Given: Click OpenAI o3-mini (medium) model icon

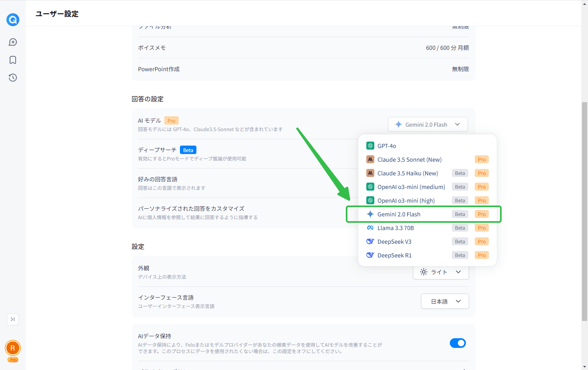Looking at the screenshot, I should pyautogui.click(x=370, y=187).
